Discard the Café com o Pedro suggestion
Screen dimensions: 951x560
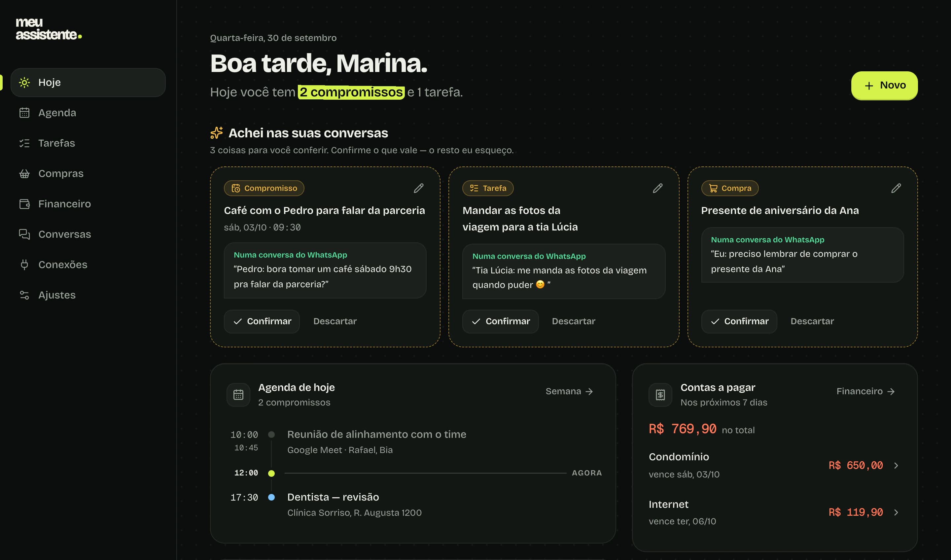click(335, 322)
